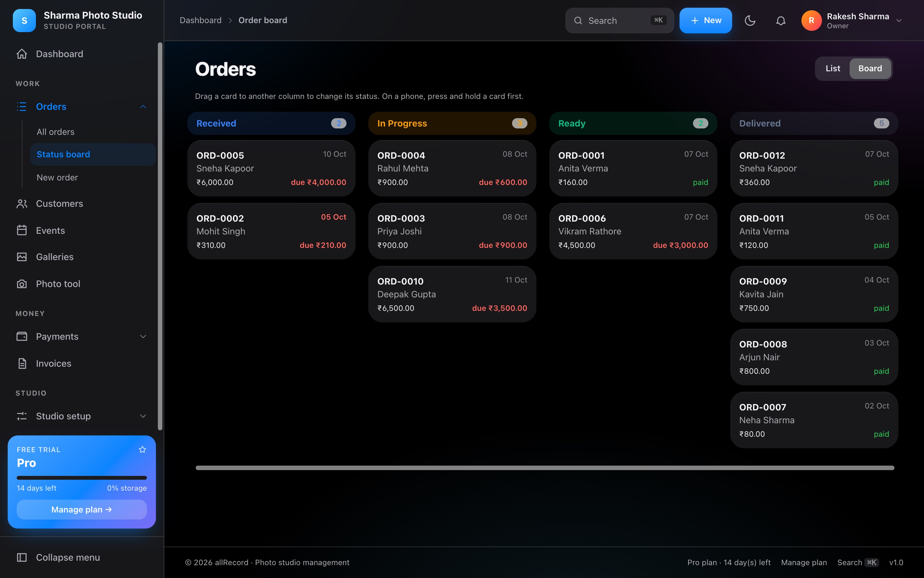Click the In Progress count badge
The width and height of the screenshot is (924, 578).
pyautogui.click(x=519, y=123)
